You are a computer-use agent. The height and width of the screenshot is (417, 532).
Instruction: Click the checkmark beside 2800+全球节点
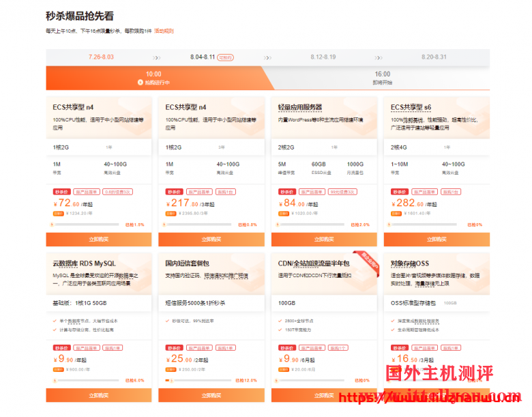point(280,321)
